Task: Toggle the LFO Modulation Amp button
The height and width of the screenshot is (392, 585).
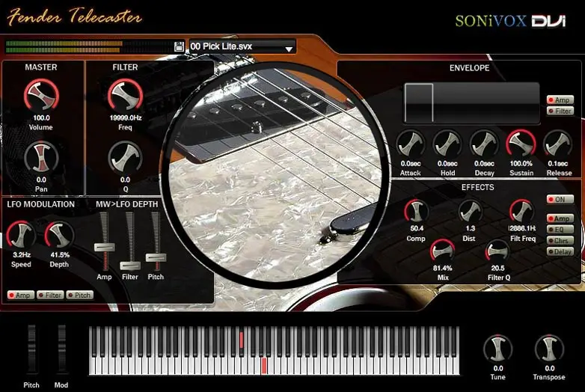Action: (x=21, y=295)
